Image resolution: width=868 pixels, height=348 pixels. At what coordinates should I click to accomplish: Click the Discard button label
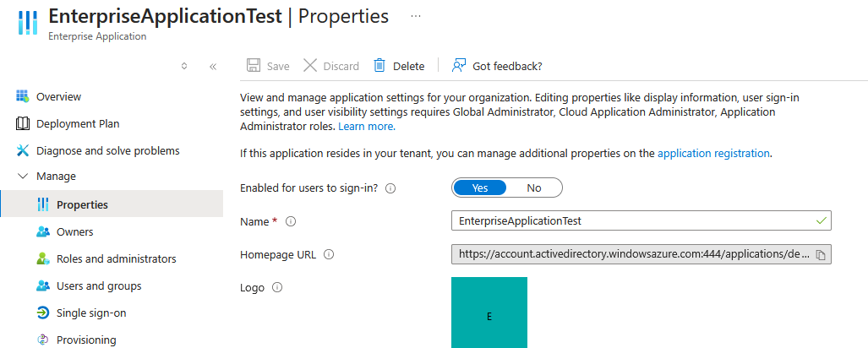341,67
